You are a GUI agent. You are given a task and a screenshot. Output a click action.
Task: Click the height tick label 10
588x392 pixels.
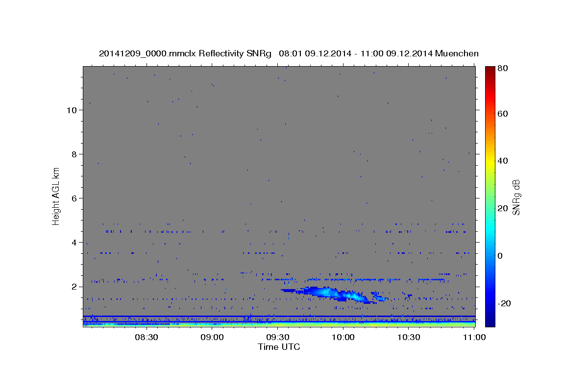[72, 110]
